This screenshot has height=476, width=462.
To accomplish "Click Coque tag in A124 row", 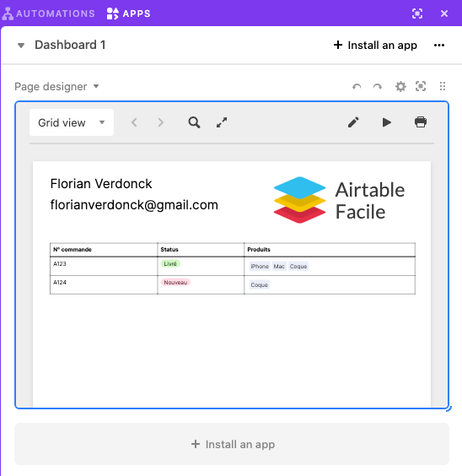I will point(259,284).
